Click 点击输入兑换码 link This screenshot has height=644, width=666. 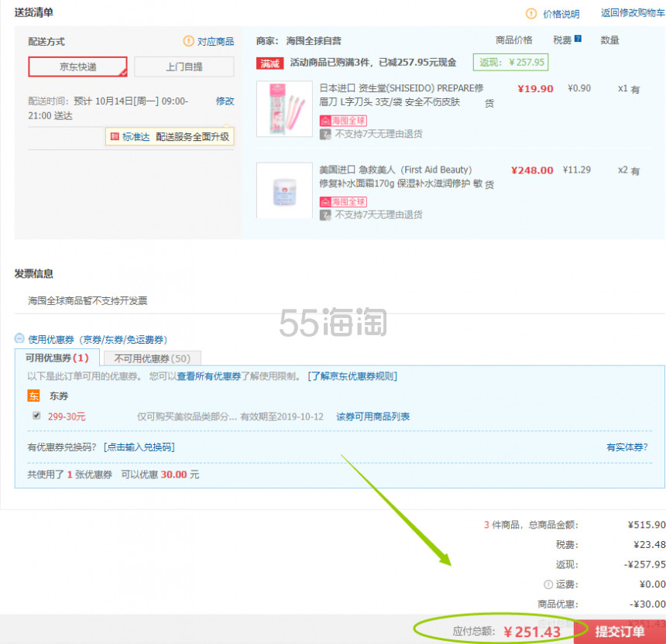139,447
